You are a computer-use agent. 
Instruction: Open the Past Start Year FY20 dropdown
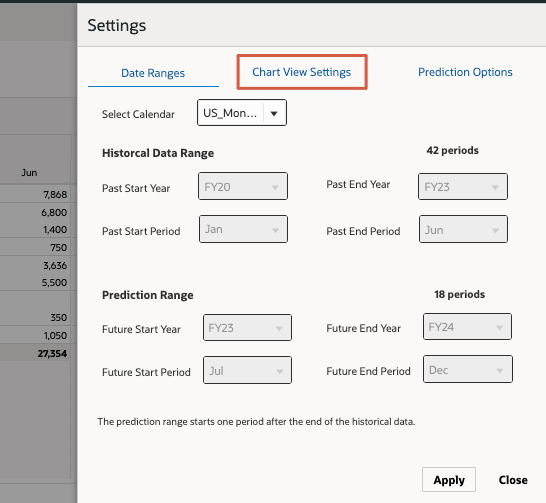243,186
